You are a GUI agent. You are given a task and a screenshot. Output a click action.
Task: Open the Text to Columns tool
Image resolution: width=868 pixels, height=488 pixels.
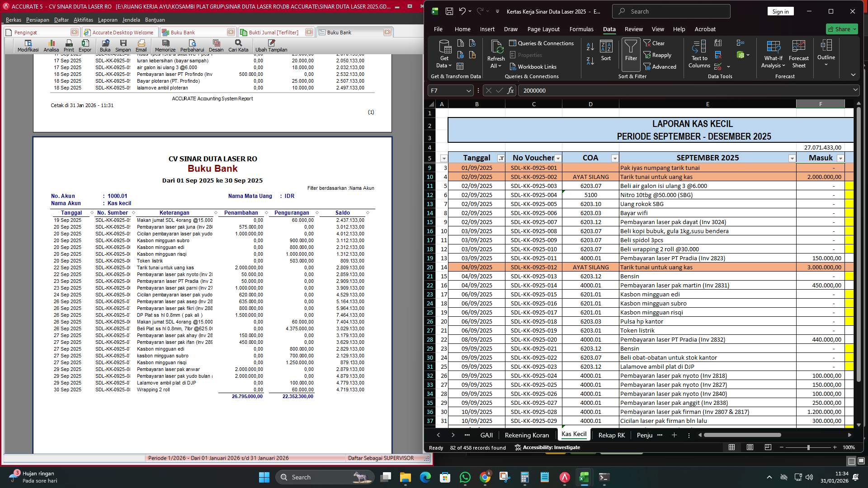(x=699, y=53)
